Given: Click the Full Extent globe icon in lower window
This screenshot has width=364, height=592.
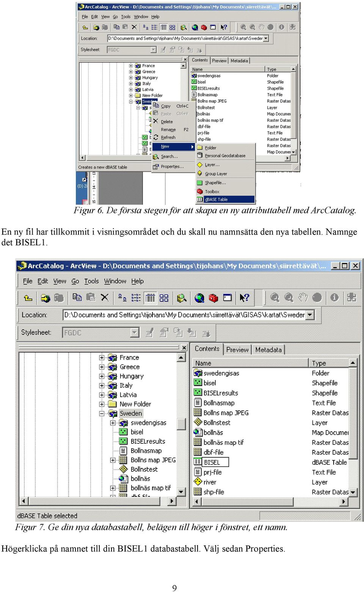Looking at the screenshot, I should pyautogui.click(x=317, y=298).
